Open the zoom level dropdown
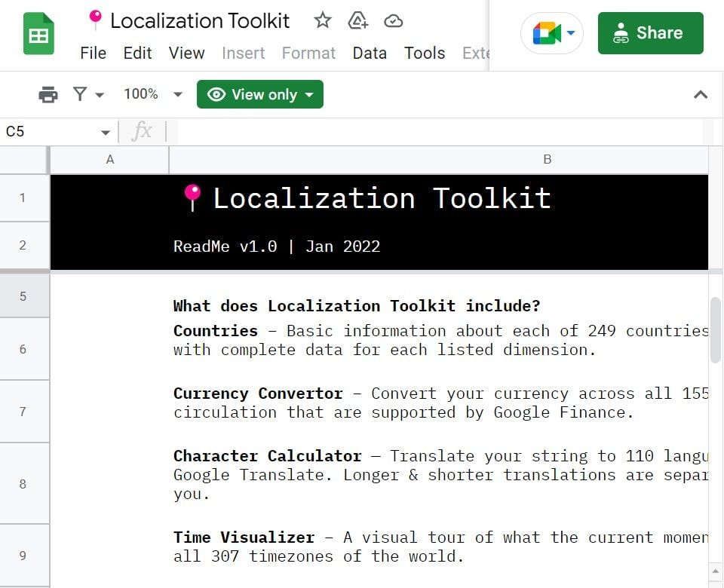 coord(178,94)
